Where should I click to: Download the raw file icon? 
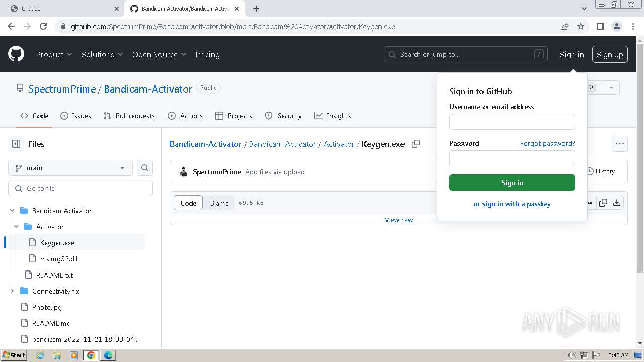pyautogui.click(x=617, y=203)
